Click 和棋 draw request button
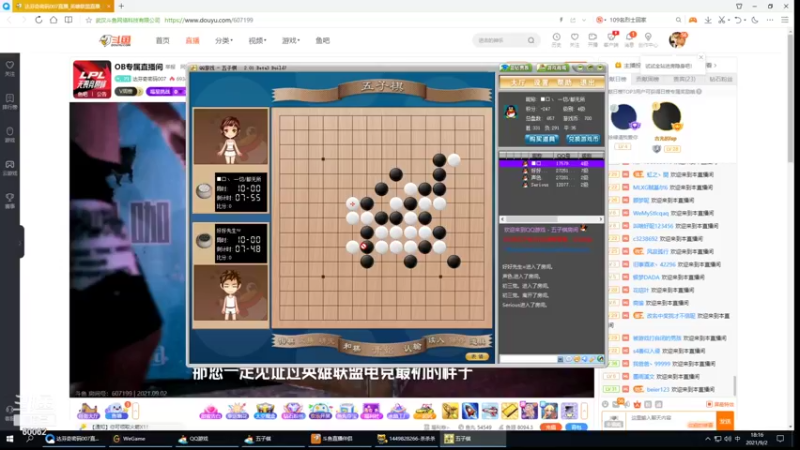Viewport: 800px width, 450px height. [x=352, y=347]
